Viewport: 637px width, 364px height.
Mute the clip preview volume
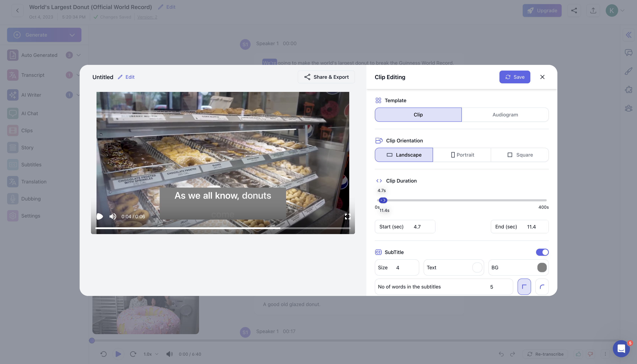(113, 216)
